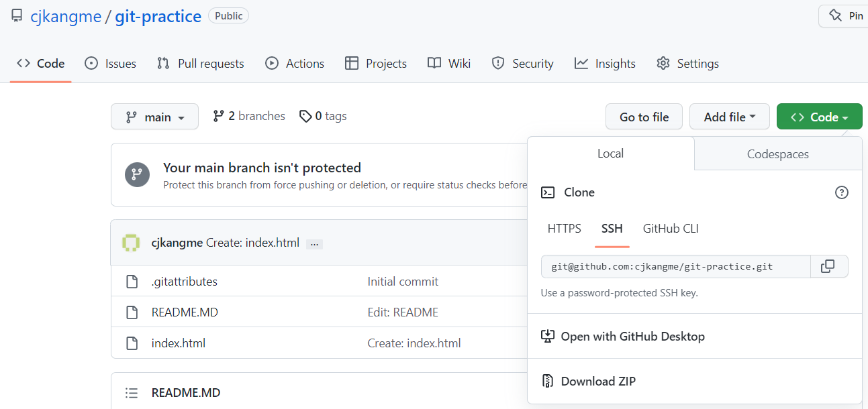Click the repository book icon beside cjkangme

(x=17, y=15)
